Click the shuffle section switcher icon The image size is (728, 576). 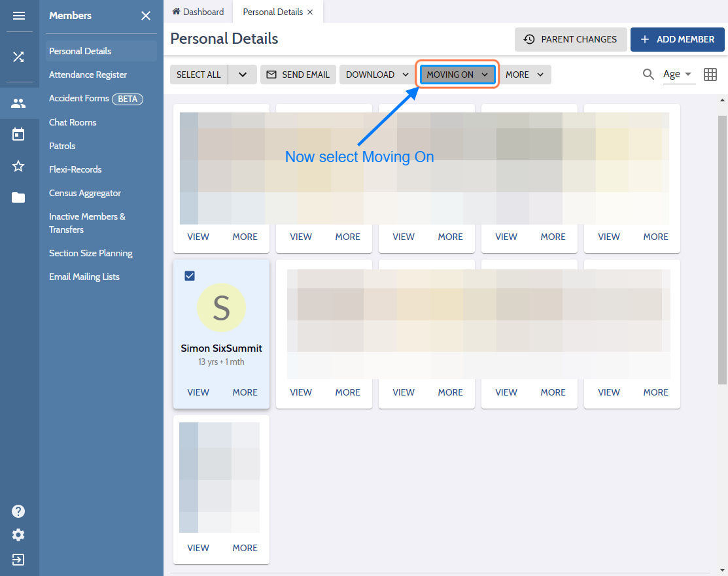(x=18, y=57)
